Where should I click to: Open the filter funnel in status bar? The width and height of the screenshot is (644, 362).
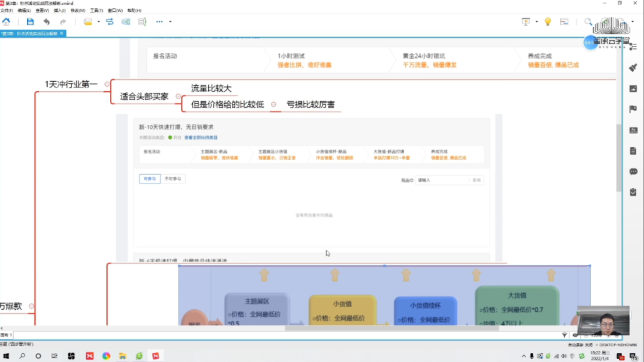pyautogui.click(x=564, y=335)
